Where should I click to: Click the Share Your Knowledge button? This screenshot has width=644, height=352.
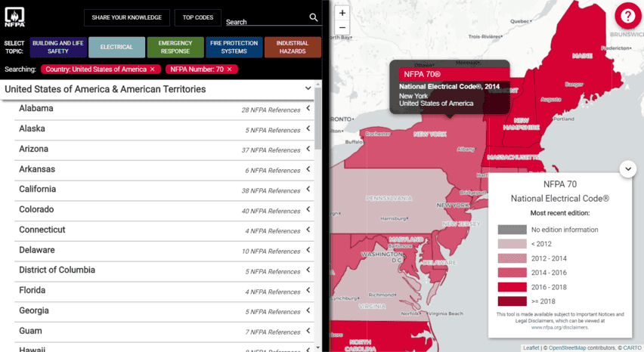(x=126, y=17)
